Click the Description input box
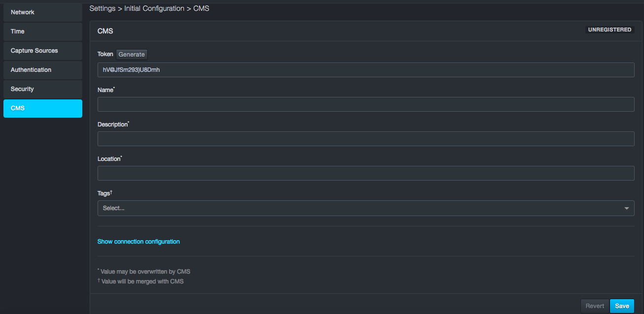This screenshot has height=314, width=644. [x=366, y=139]
